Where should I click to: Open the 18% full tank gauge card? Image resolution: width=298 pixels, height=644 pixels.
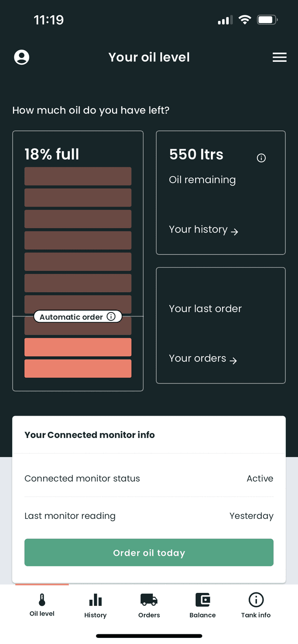[x=78, y=260]
